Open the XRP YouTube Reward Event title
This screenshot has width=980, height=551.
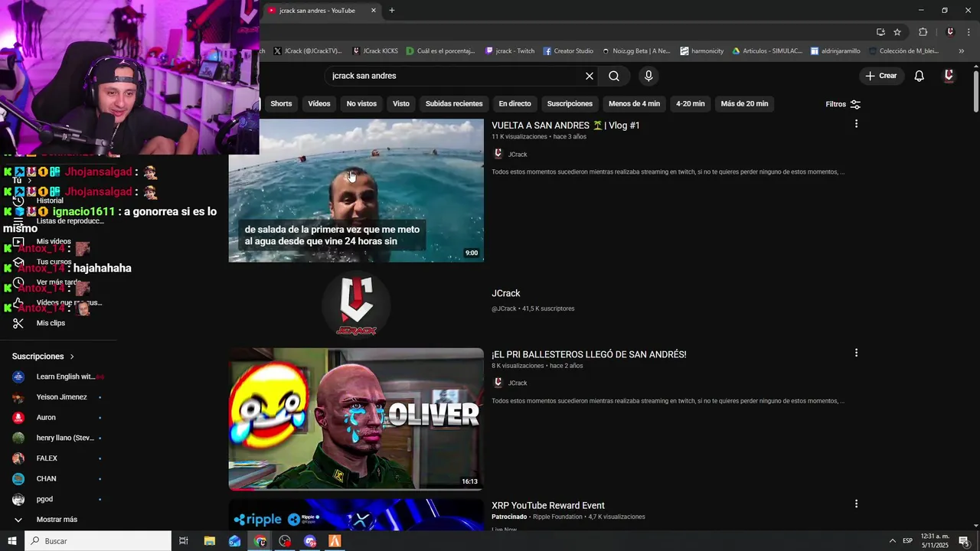[548, 506]
